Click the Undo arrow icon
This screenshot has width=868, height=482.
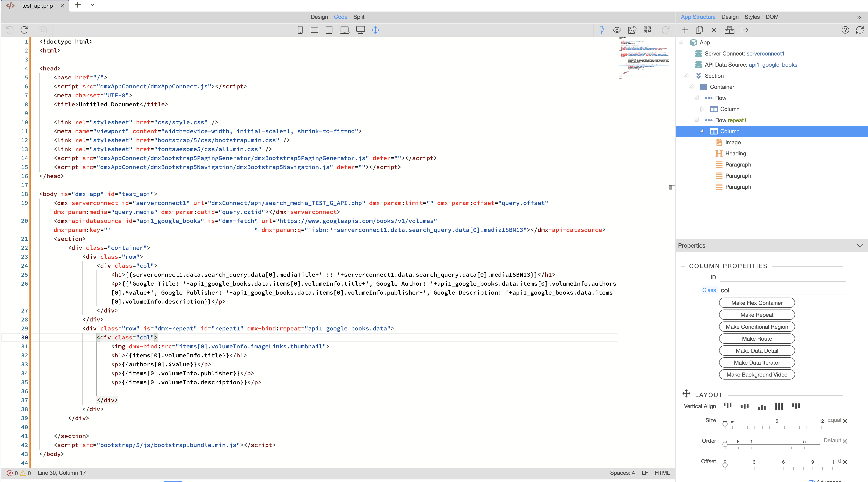(10, 30)
